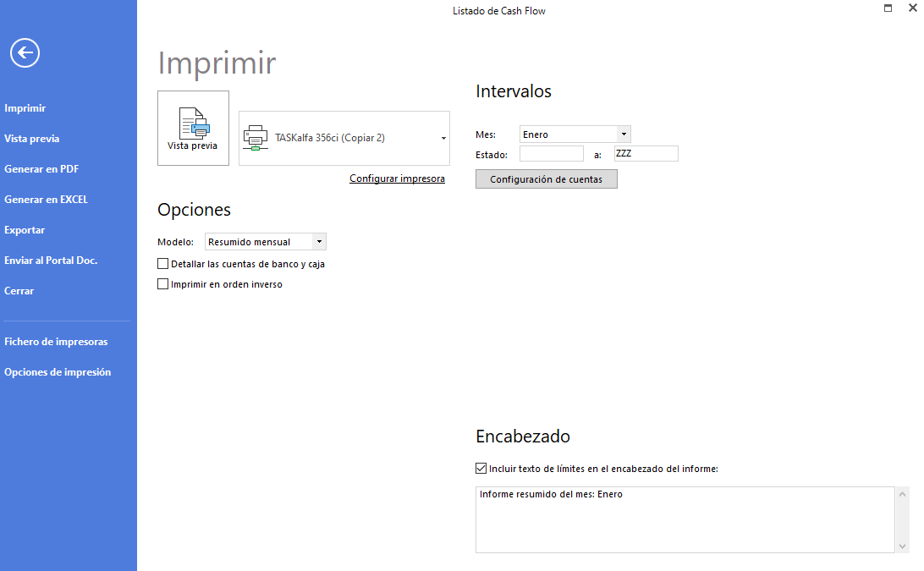This screenshot has width=924, height=571.
Task: Open Configuración de cuentas button
Action: [x=547, y=179]
